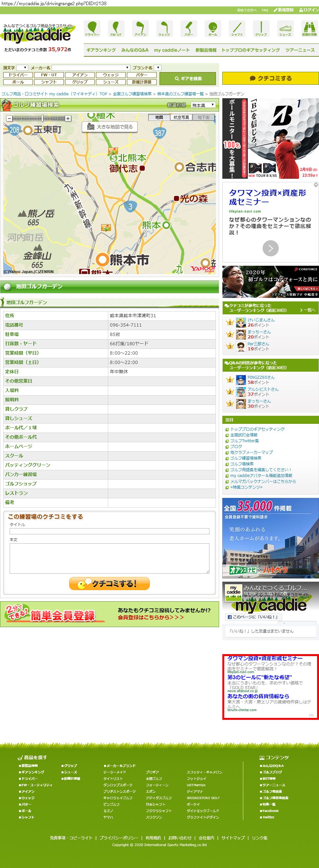Select the Putter category icon
This screenshot has width=319, height=868.
[x=188, y=28]
